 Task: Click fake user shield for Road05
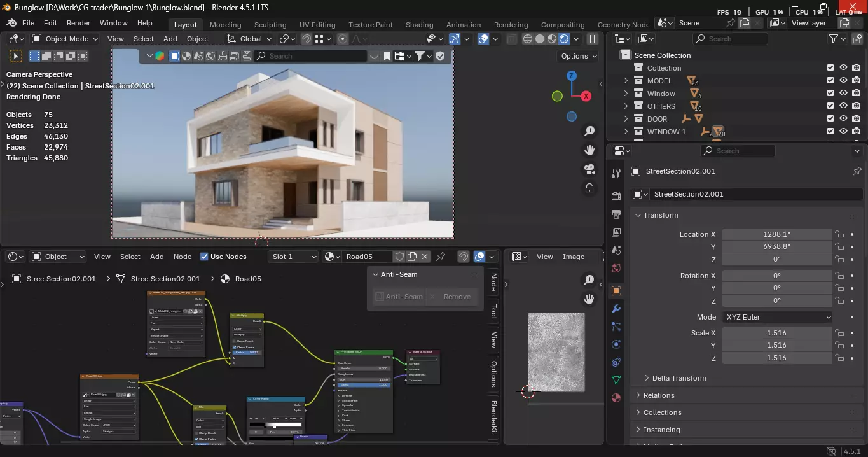[x=399, y=257]
